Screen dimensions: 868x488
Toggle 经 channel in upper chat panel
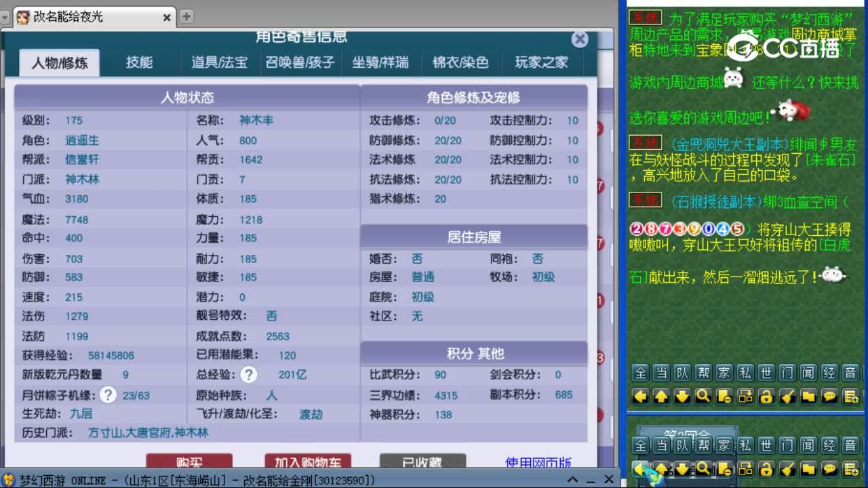829,373
